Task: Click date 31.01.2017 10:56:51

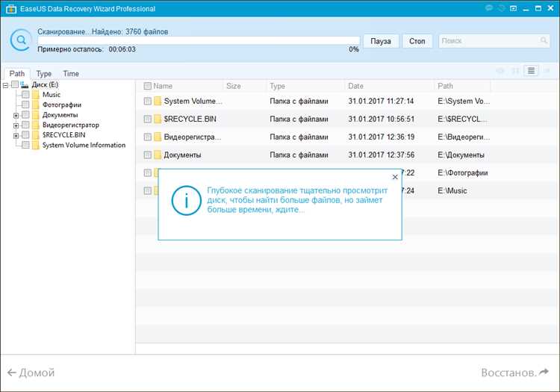Action: (382, 119)
